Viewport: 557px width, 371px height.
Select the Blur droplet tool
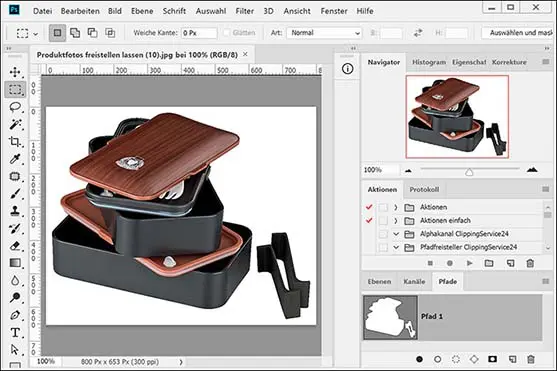15,280
